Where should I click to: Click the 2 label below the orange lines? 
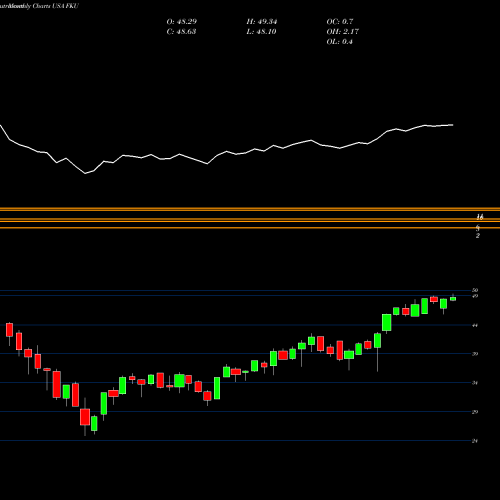(478, 236)
